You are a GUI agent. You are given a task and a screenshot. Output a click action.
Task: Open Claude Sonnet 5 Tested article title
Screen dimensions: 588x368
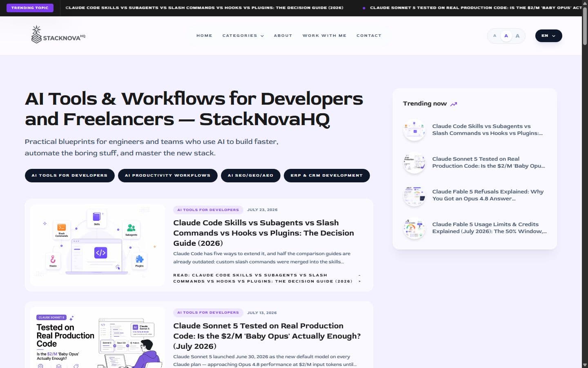click(x=267, y=336)
